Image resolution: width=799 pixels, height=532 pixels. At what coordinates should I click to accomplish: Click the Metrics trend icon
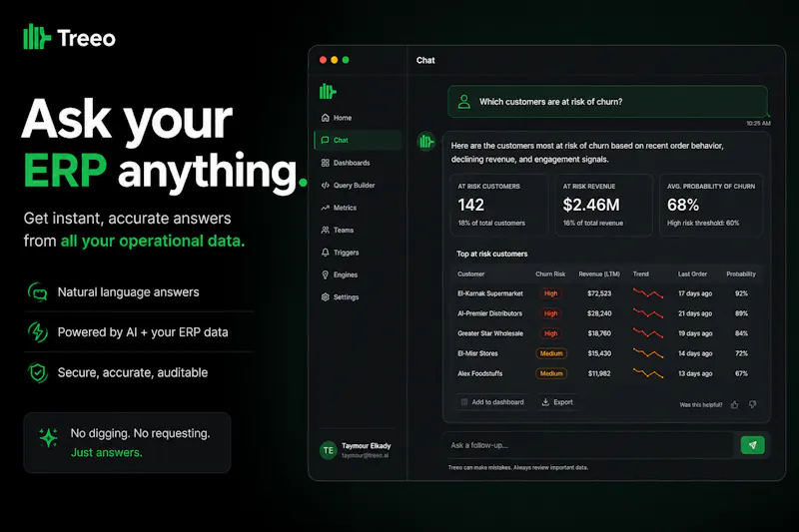[x=326, y=208]
